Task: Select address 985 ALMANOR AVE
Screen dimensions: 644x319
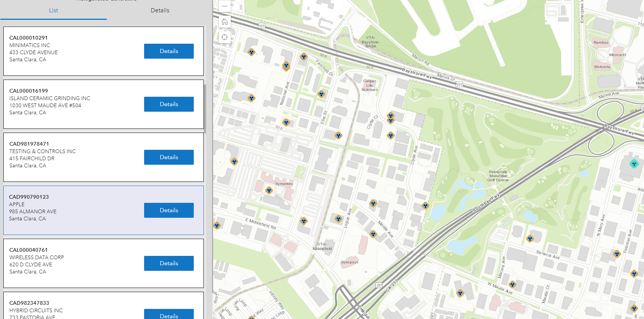Action: [x=33, y=211]
